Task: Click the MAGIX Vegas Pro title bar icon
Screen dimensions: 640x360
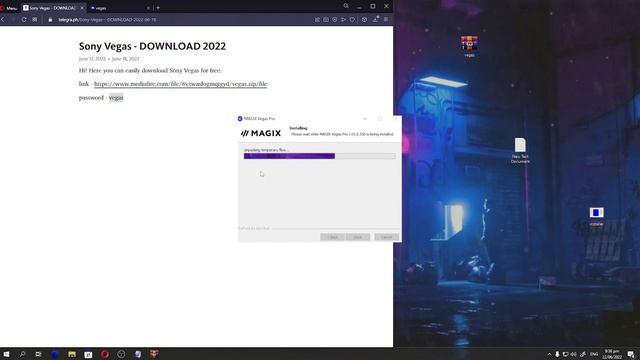Action: pos(240,119)
